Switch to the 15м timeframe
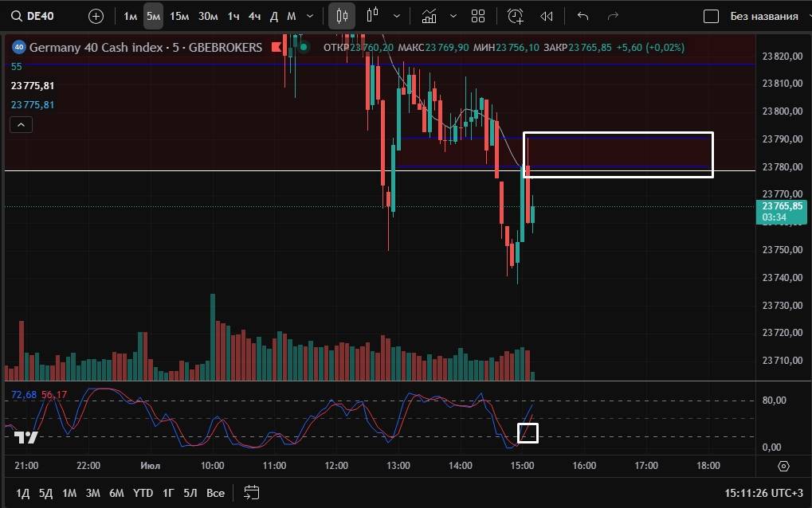Viewport: 812px width, 508px height. (x=179, y=17)
